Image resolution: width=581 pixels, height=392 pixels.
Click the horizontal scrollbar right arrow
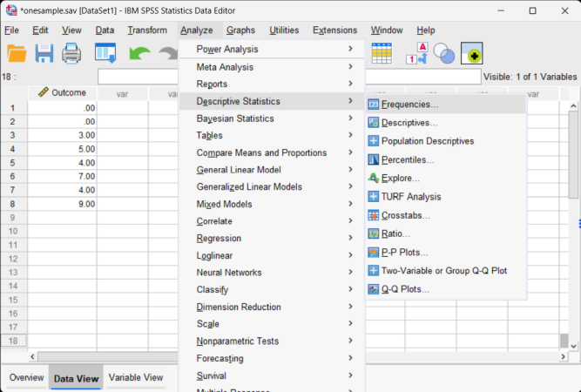tap(564, 356)
